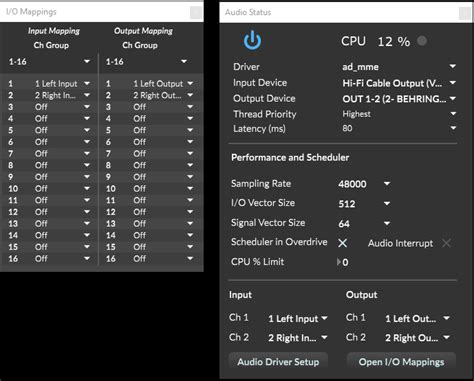Open Output Mapping Ch Group 1-16 dropdown

[146, 62]
